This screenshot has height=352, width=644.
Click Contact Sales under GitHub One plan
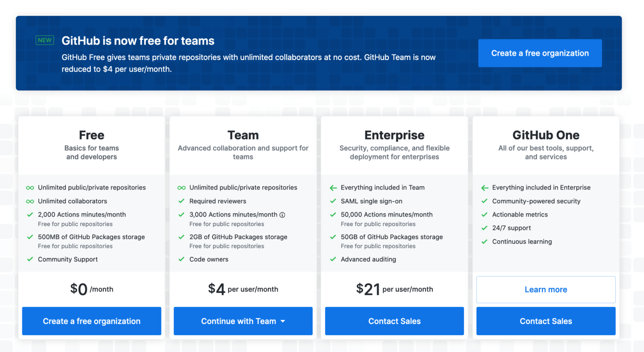pyautogui.click(x=546, y=321)
